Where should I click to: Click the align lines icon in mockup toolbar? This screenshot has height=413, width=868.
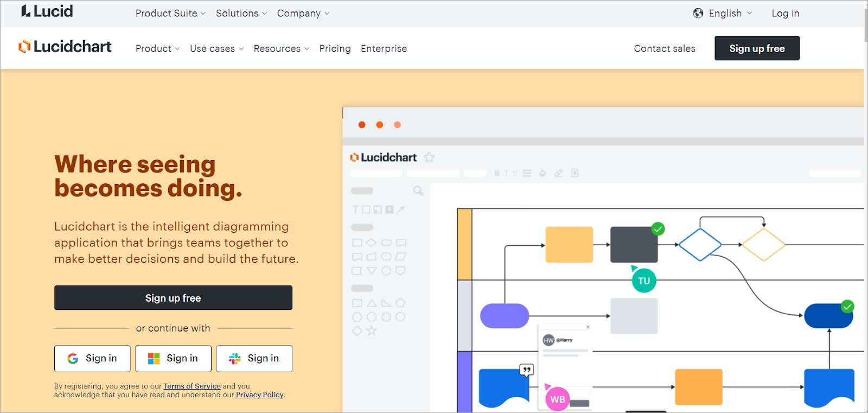[527, 173]
